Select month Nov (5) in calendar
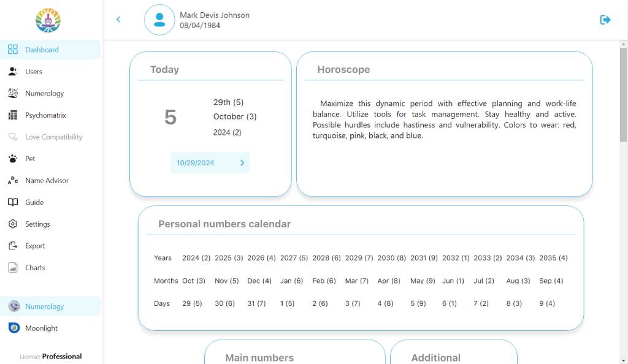Viewport: 628px width, 364px height. coord(227,281)
